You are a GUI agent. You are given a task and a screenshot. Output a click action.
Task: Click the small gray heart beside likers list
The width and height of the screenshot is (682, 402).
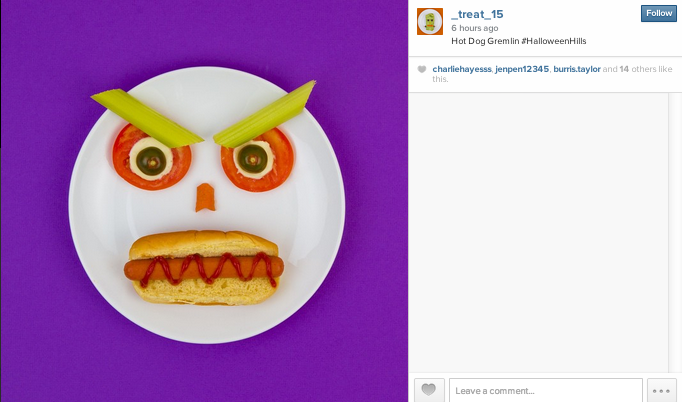click(421, 69)
